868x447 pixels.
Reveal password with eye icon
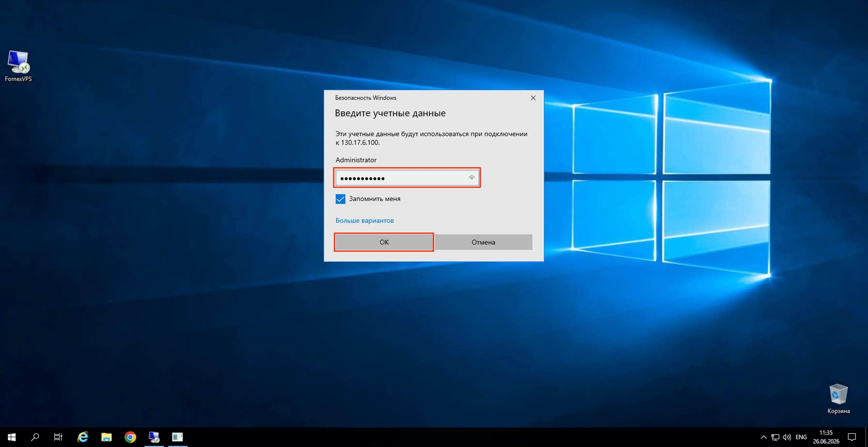coord(471,177)
